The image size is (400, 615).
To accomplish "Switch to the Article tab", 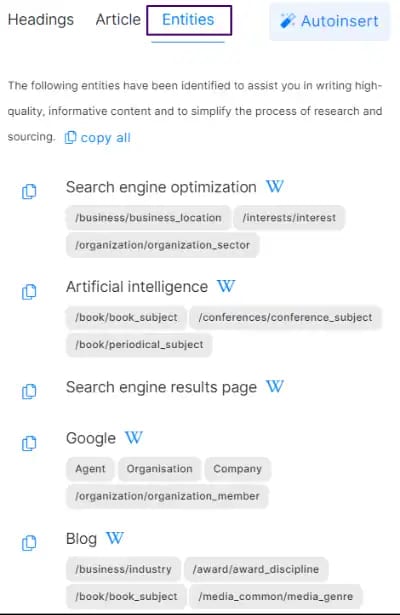I will 118,20.
